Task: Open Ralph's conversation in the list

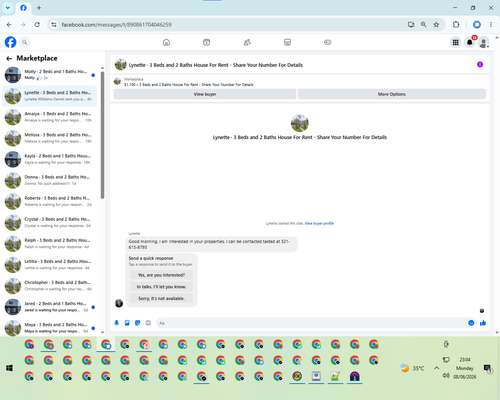Action: (50, 243)
